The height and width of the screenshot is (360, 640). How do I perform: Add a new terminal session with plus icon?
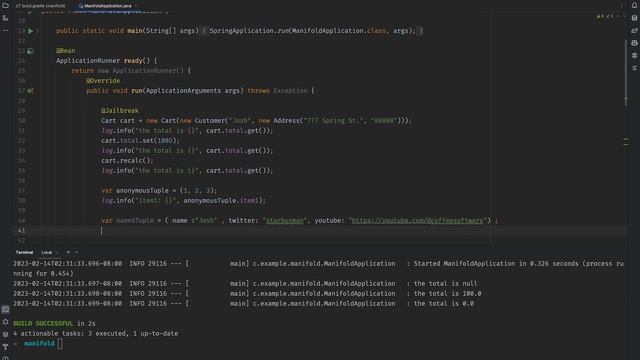68,252
